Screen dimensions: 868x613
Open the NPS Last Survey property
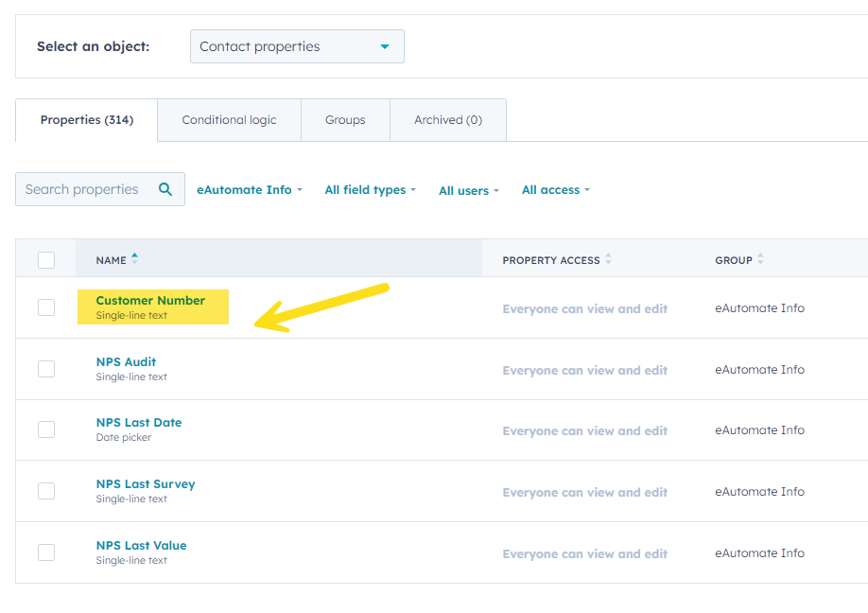146,484
